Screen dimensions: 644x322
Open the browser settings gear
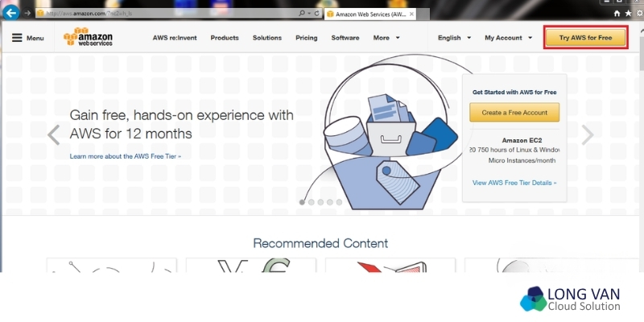[x=639, y=14]
